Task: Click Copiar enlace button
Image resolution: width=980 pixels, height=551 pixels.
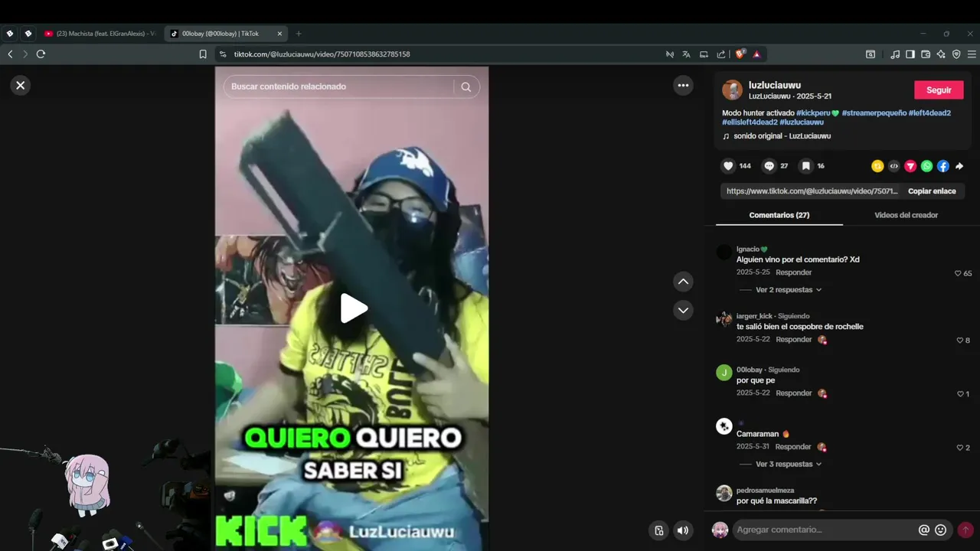Action: pyautogui.click(x=932, y=191)
